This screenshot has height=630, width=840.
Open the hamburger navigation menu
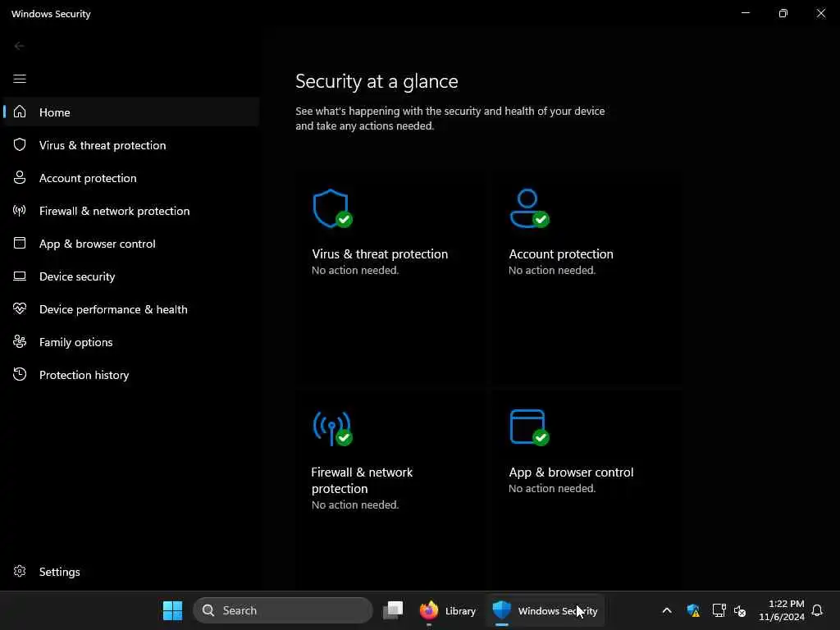coord(20,80)
